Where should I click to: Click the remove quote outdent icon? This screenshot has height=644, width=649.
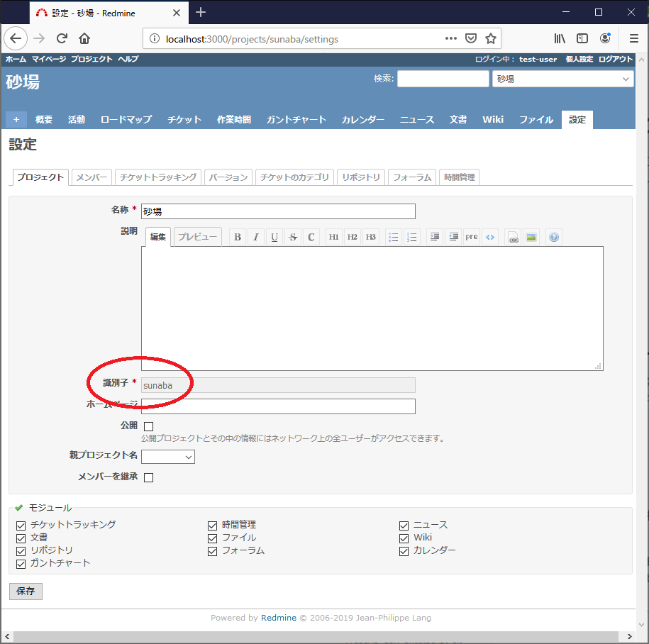point(453,237)
